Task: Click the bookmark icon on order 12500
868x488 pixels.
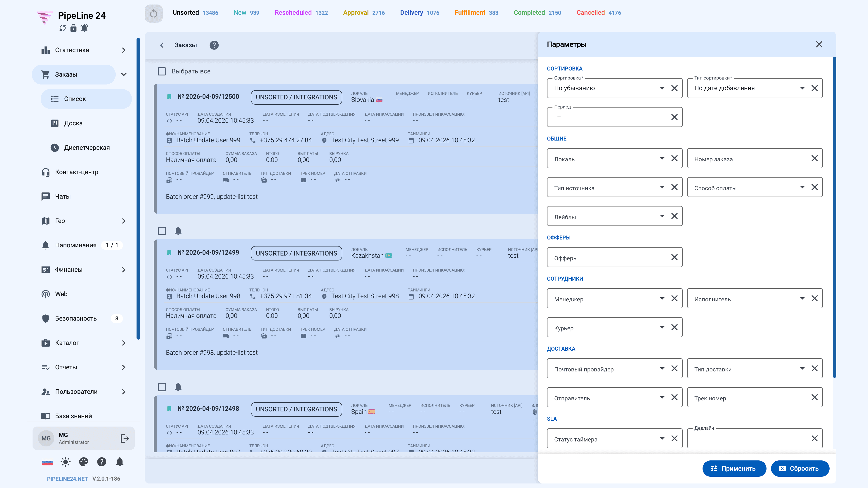Action: (169, 97)
